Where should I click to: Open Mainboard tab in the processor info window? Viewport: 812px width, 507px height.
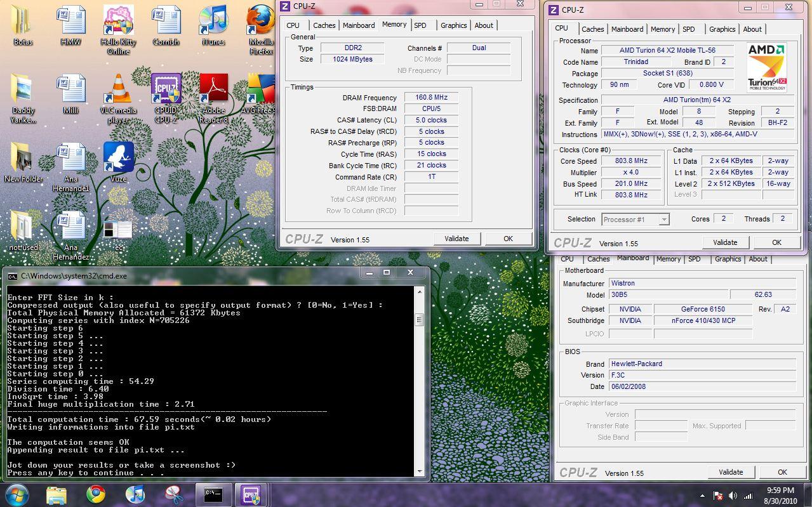click(627, 29)
